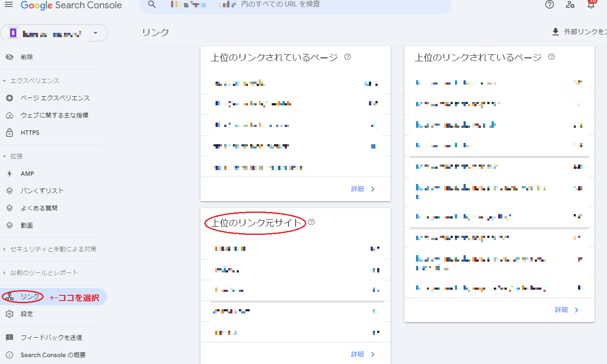The image size is (607, 364).
Task: Open the property selector dropdown
Action: tap(95, 33)
